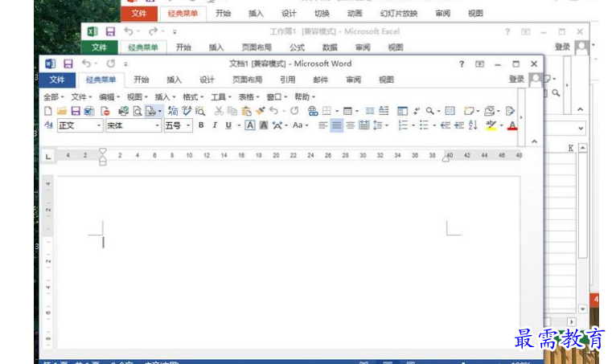The width and height of the screenshot is (612, 364).
Task: Open the 格式 classic menu
Action: click(x=193, y=96)
